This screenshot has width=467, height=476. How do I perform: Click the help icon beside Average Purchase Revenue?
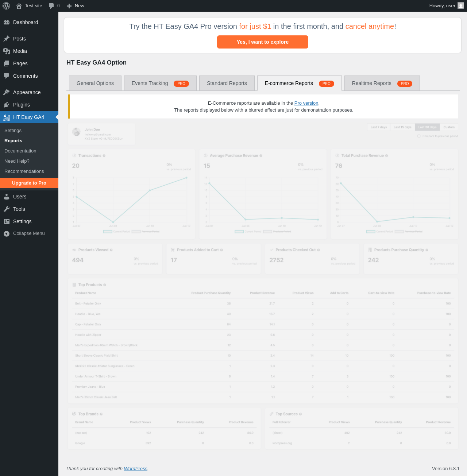[261, 156]
